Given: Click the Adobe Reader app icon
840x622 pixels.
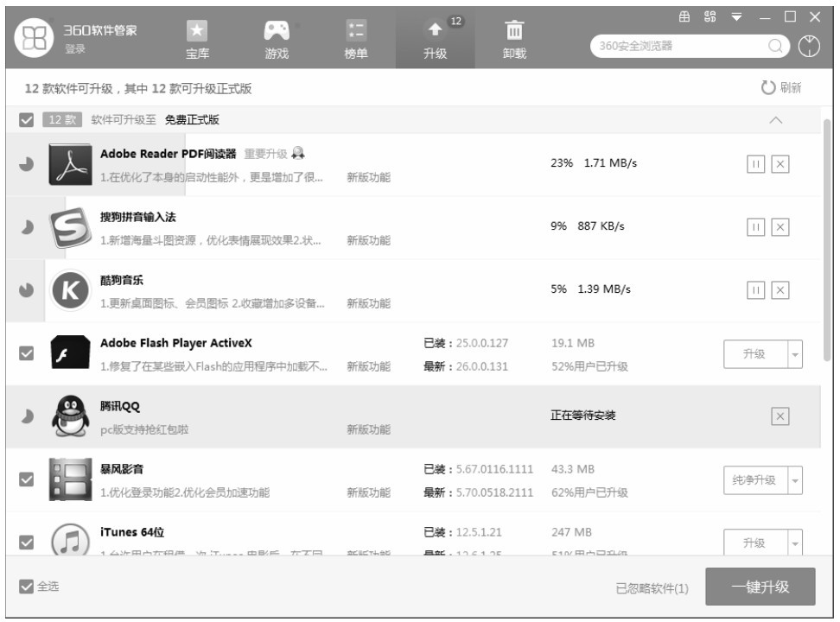Looking at the screenshot, I should 70,164.
